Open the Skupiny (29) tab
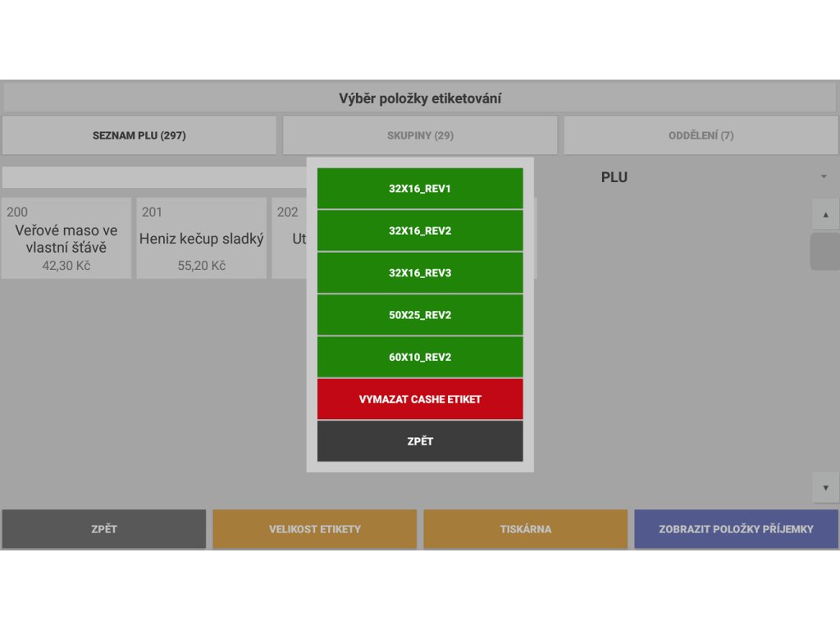The image size is (840, 630). (x=420, y=135)
